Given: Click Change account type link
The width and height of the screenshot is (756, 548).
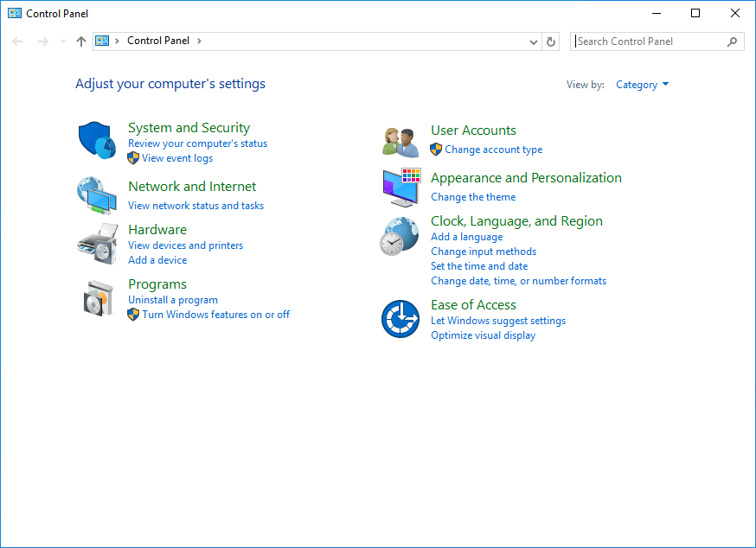Looking at the screenshot, I should (494, 150).
